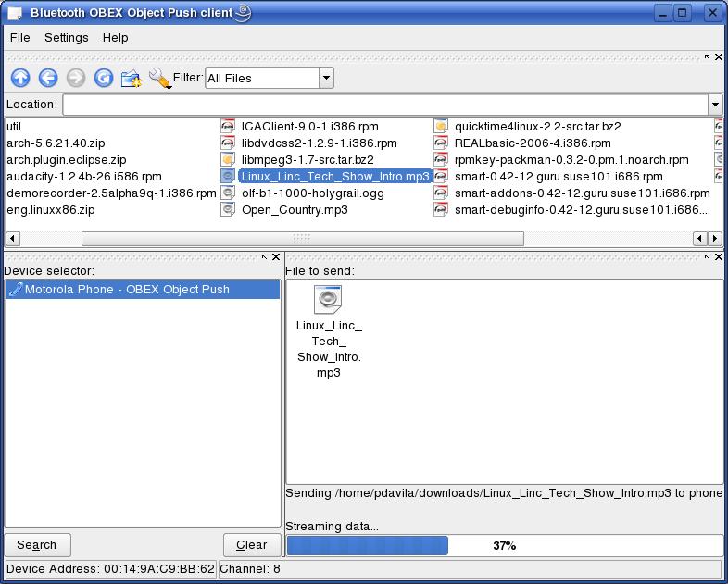Screen dimensions: 728x584
Task: Click the Up directory arrow icon
Action: point(19,79)
